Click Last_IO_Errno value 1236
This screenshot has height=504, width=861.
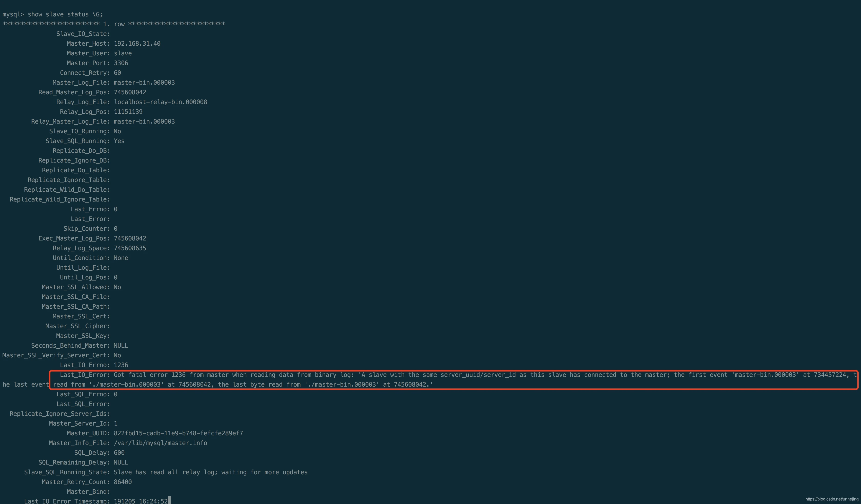click(x=121, y=365)
